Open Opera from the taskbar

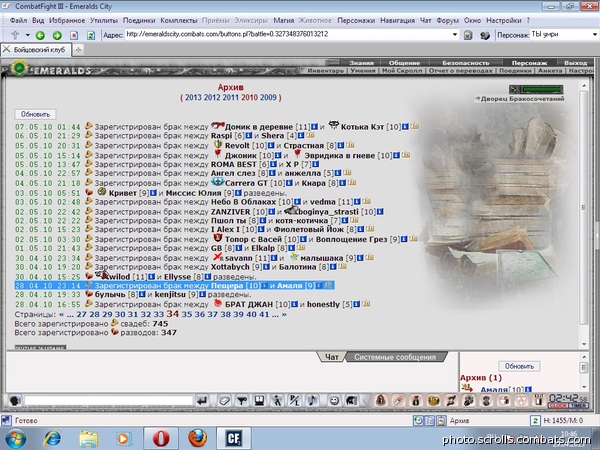click(161, 439)
